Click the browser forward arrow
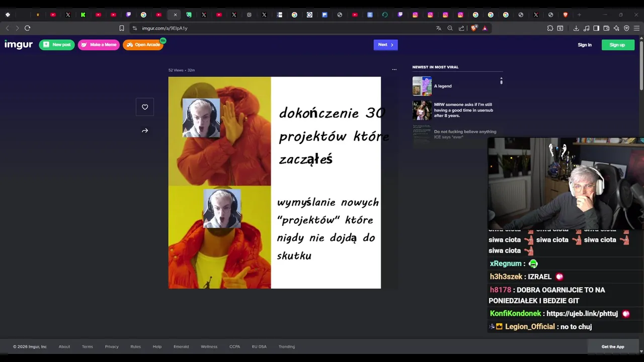The width and height of the screenshot is (644, 362). 17,28
